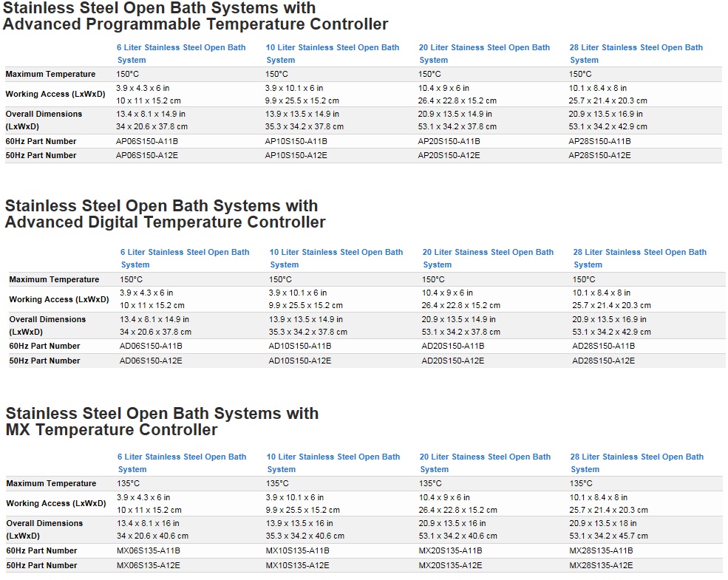Viewport: 728px width, 580px height.
Task: Open 6 Liter bath link in Advanced Programmable table
Action: coord(181,54)
